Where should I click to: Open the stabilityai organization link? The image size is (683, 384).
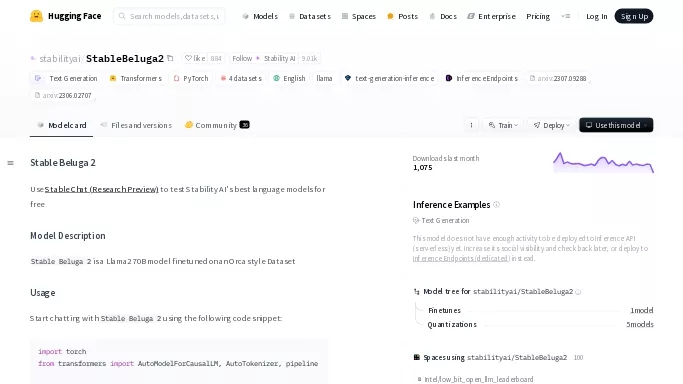(x=60, y=58)
